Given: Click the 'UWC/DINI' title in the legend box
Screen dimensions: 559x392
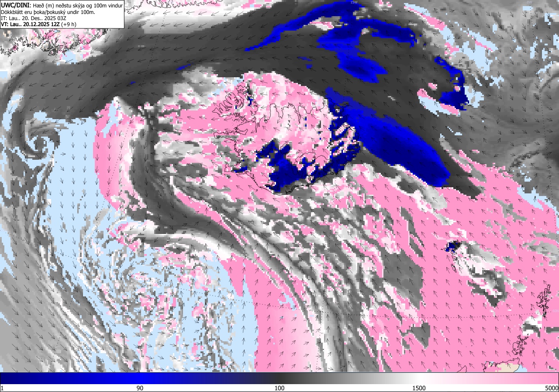Looking at the screenshot, I should coord(16,5).
